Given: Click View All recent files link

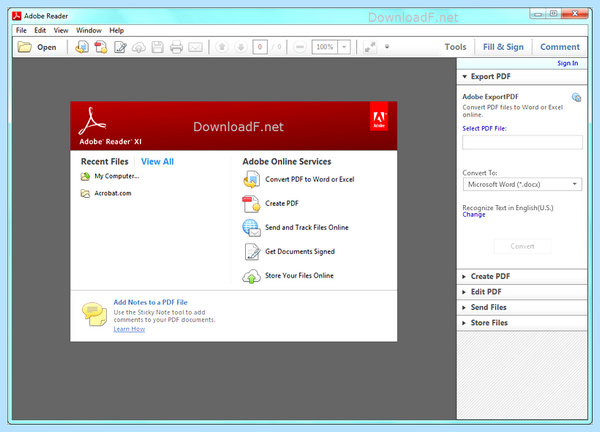Looking at the screenshot, I should point(157,161).
